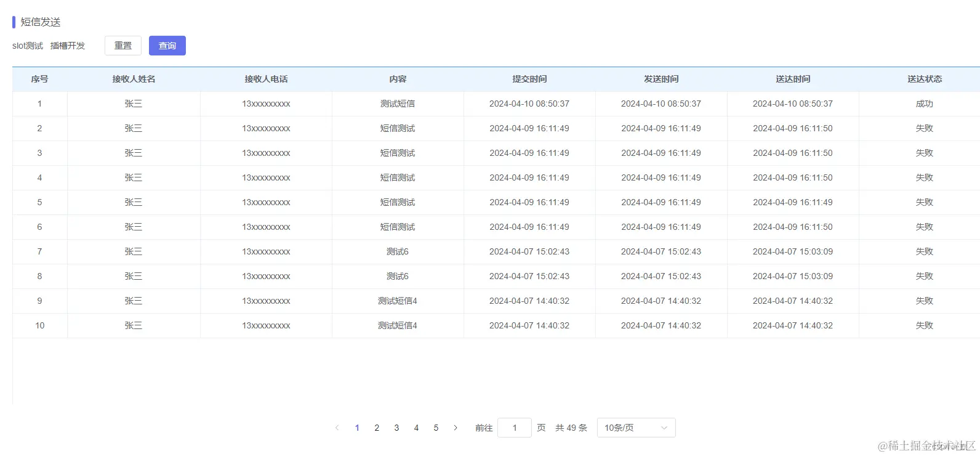Click the slot测试 label
The width and height of the screenshot is (980, 456).
click(28, 46)
